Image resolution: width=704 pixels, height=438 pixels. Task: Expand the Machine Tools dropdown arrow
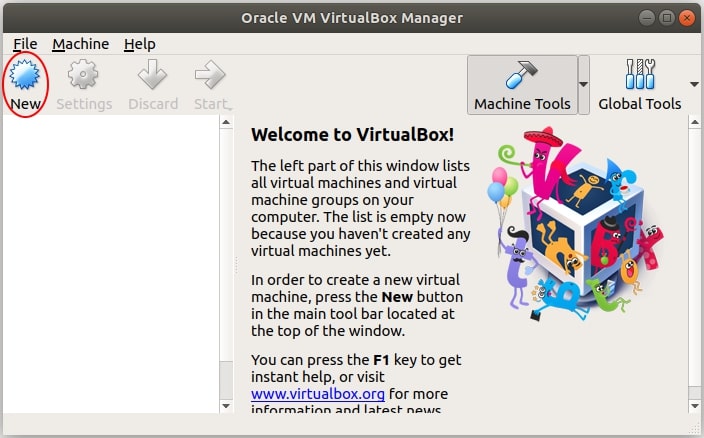(x=583, y=84)
